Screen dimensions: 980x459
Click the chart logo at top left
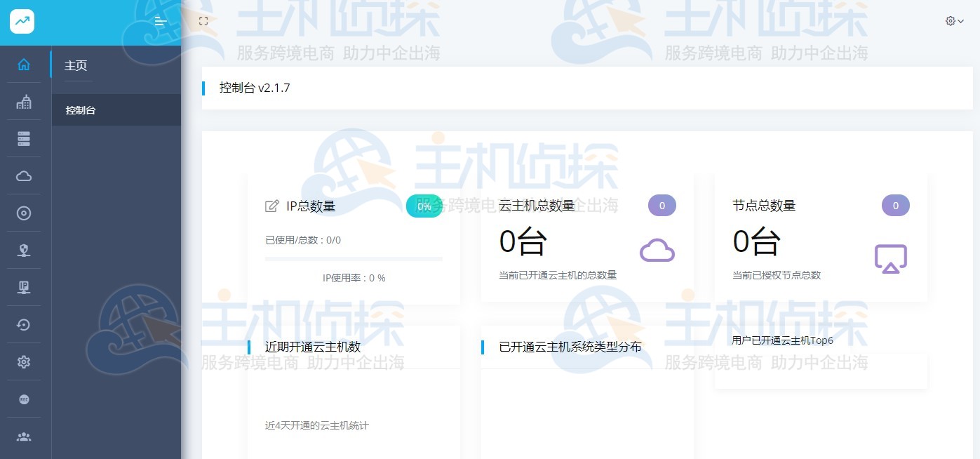tap(22, 21)
